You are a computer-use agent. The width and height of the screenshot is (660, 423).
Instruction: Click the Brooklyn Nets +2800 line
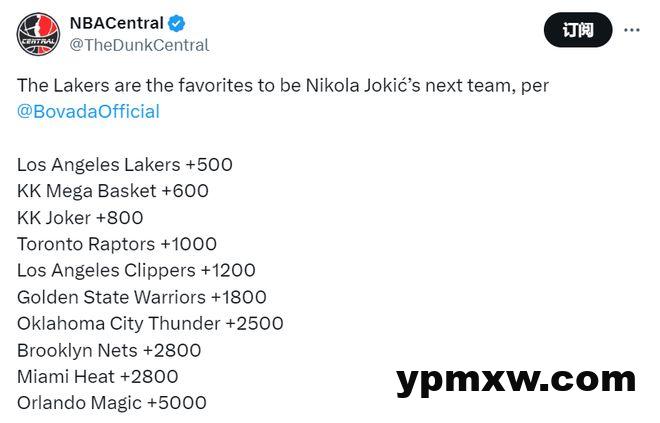point(109,351)
